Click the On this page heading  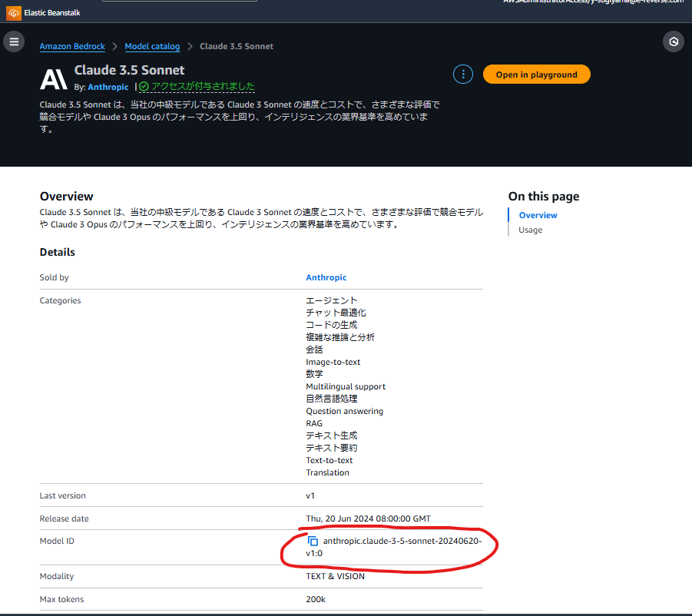[544, 197]
